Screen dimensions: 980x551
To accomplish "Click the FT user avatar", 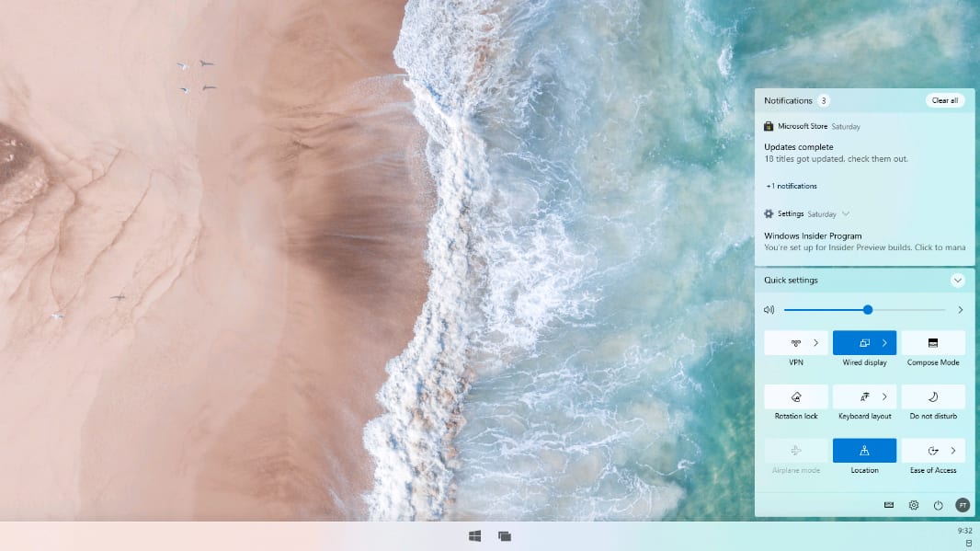I will coord(963,505).
